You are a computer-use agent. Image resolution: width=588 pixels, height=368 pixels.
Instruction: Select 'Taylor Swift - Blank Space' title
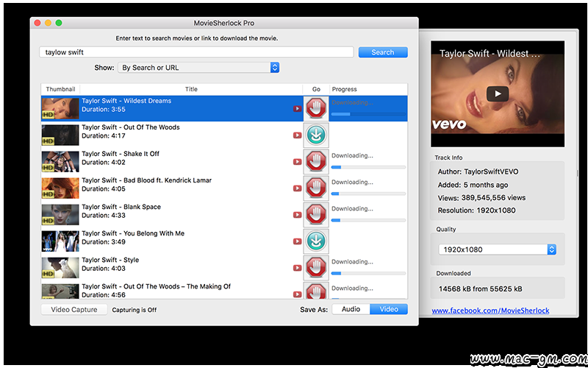tap(121, 207)
